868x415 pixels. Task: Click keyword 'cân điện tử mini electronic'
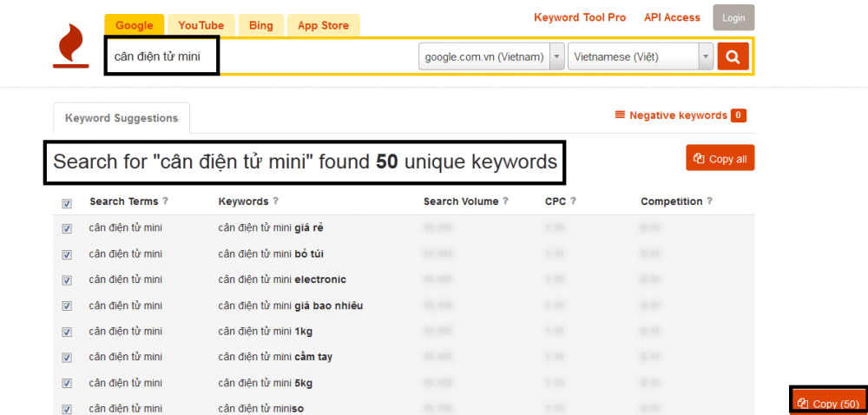[x=282, y=280]
